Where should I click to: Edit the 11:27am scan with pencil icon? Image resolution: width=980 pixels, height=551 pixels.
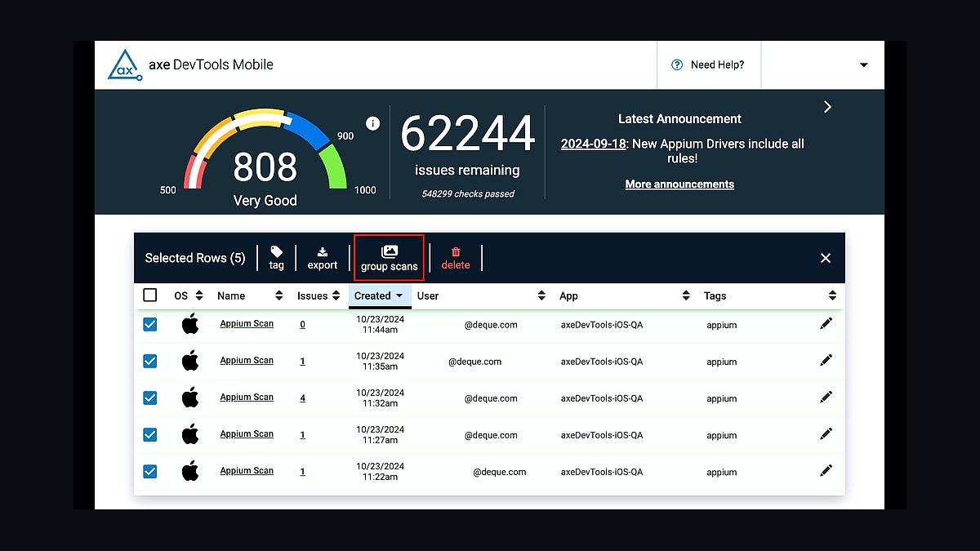826,433
